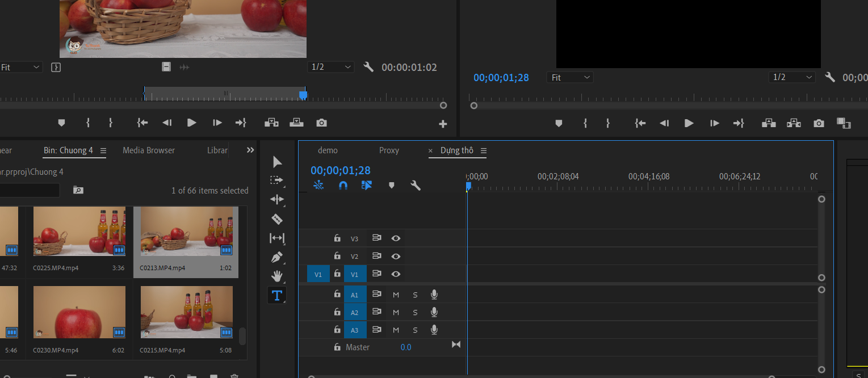The height and width of the screenshot is (378, 868).
Task: Mute audio track A1
Action: (x=396, y=295)
